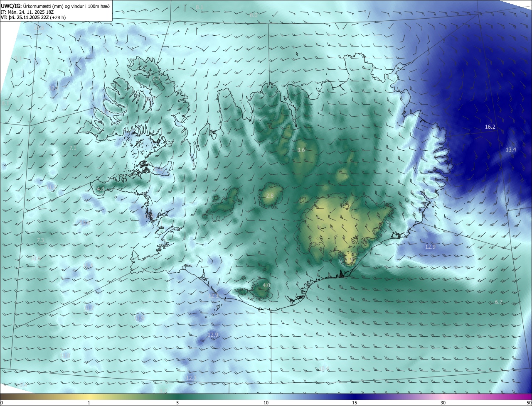The image size is (532, 406).
Task: Click the 0 tick on the color scale
Action: [2, 403]
